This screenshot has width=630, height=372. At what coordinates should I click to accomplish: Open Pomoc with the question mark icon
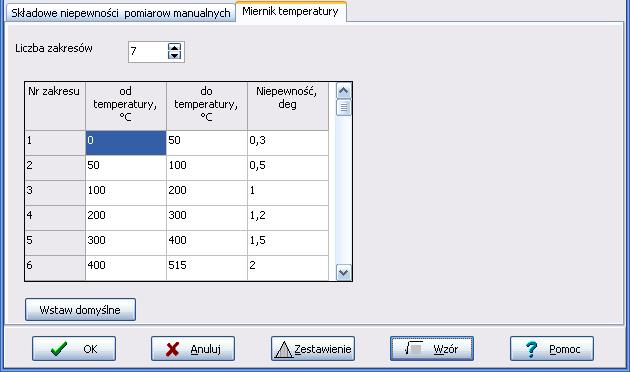(x=552, y=349)
